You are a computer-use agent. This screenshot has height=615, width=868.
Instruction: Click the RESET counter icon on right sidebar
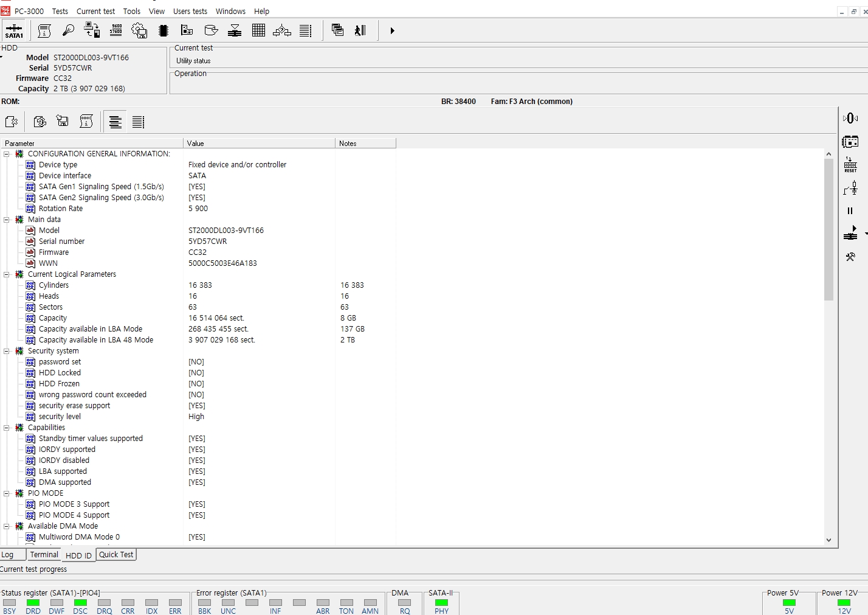(x=850, y=165)
